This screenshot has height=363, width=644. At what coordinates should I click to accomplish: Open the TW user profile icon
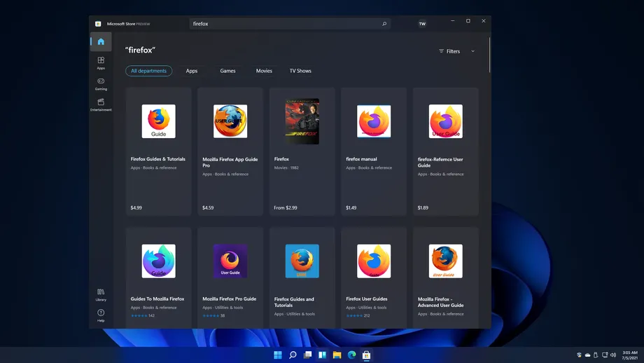[x=422, y=24]
